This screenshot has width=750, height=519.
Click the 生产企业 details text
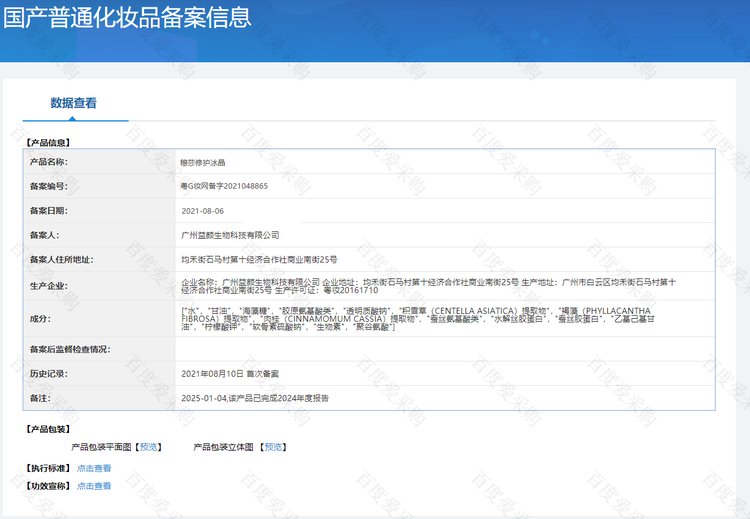click(429, 286)
